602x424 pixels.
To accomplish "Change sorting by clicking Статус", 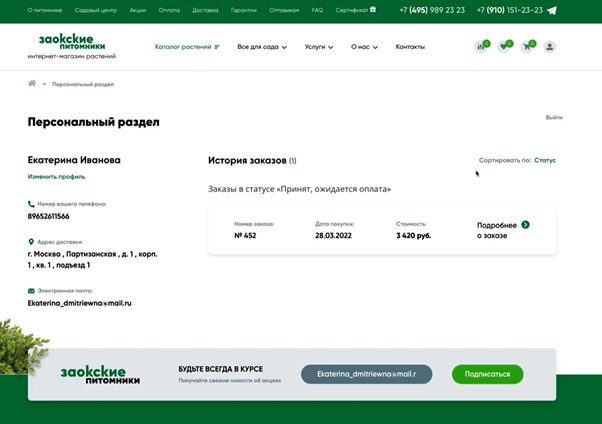I will pos(545,160).
